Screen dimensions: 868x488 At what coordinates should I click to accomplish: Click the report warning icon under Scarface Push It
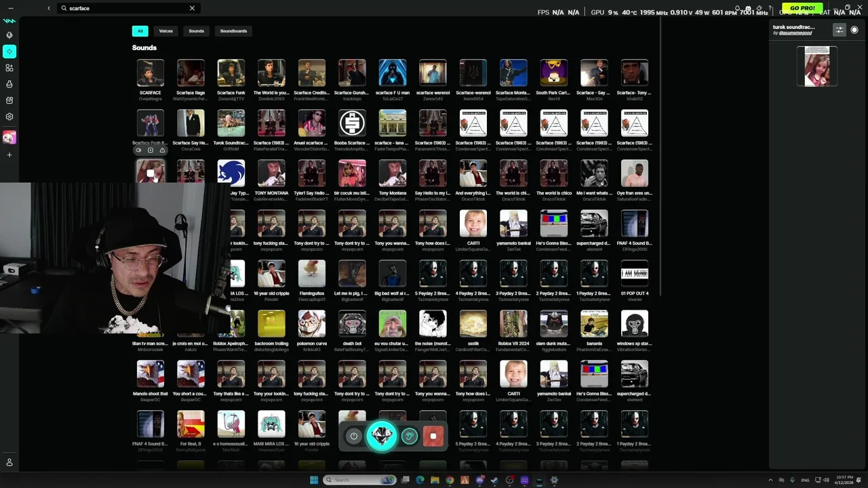click(x=162, y=150)
